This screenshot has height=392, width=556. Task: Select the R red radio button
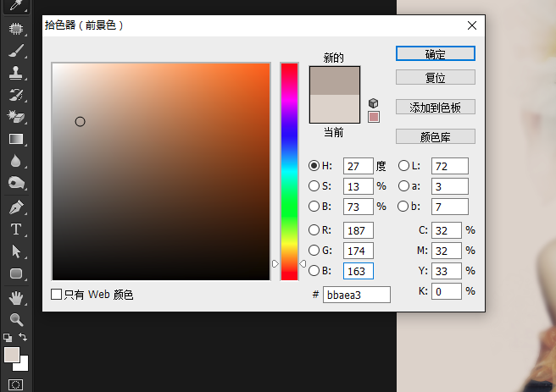(x=314, y=230)
